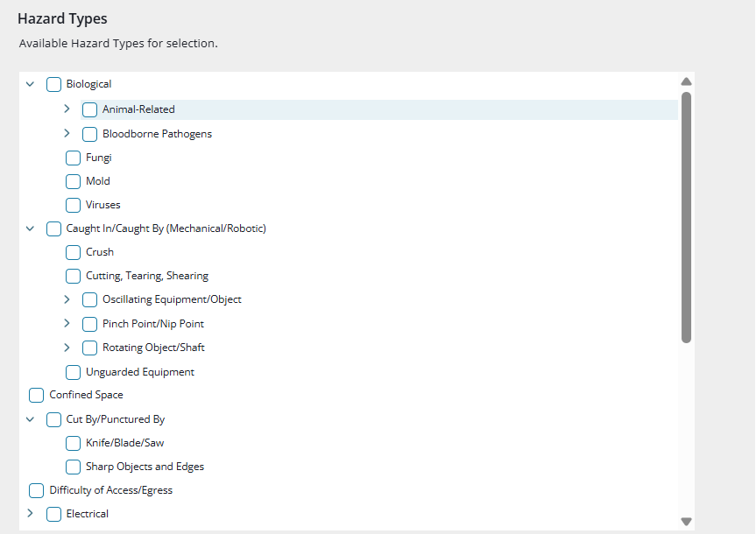This screenshot has height=534, width=756.
Task: Expand Bloodborne Pathogens subcategory
Action: click(67, 134)
